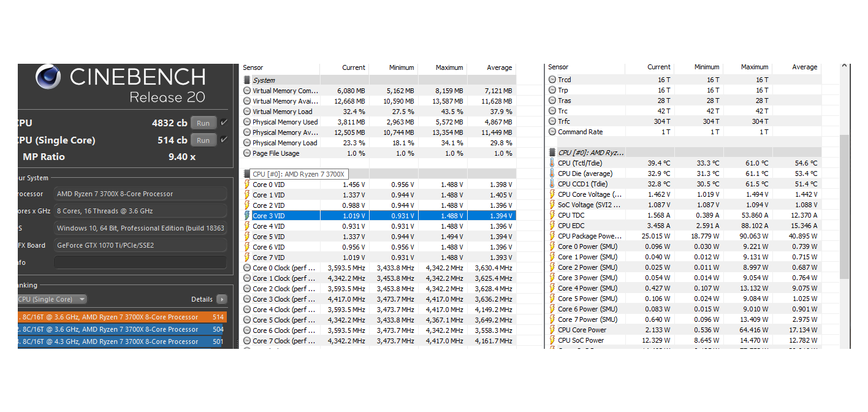This screenshot has width=868, height=412.
Task: Click the CPU EDC lightning icon
Action: tap(552, 226)
